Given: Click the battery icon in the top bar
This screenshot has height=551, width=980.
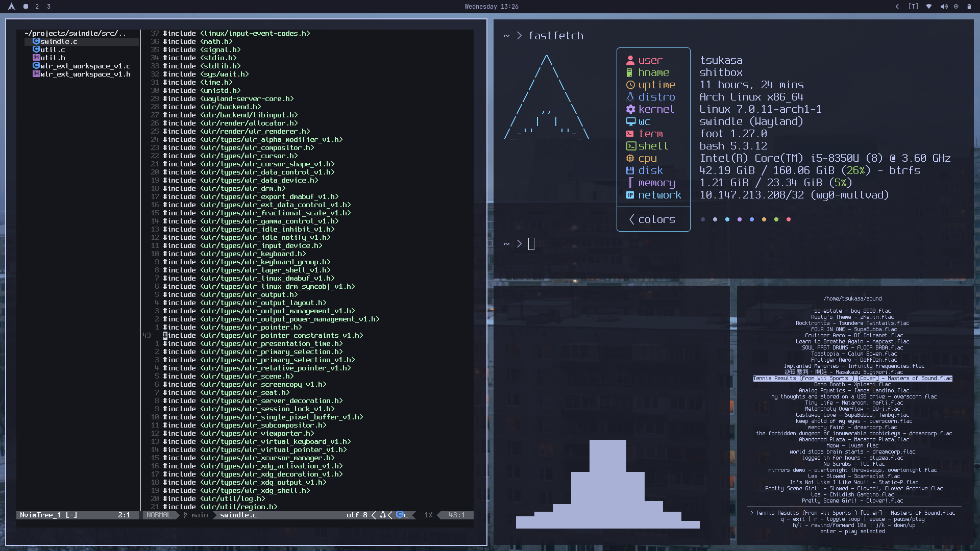Looking at the screenshot, I should pos(969,7).
